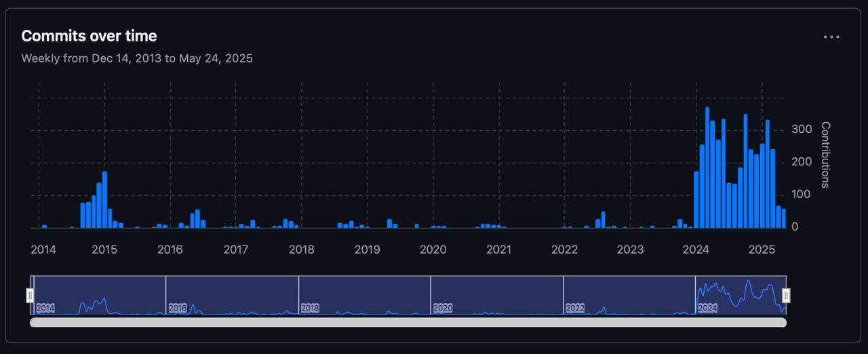This screenshot has height=354, width=868.
Task: Click the last bar on the chart
Action: [x=784, y=218]
